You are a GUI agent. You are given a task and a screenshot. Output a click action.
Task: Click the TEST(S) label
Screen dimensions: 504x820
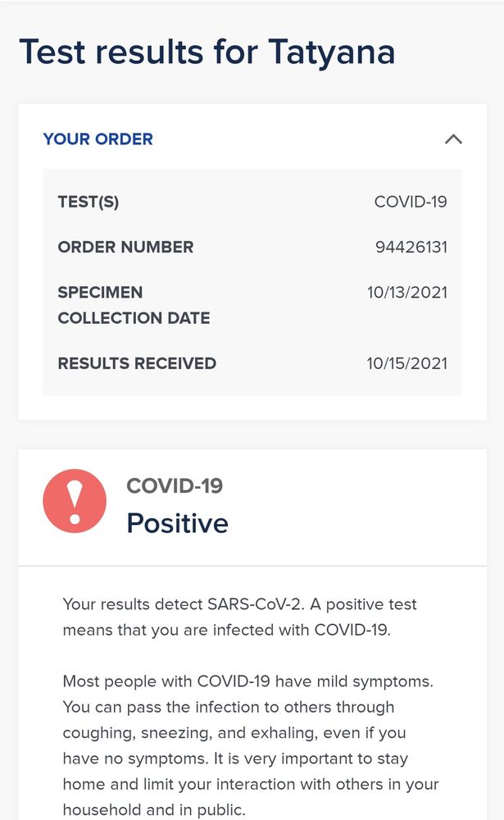click(89, 202)
